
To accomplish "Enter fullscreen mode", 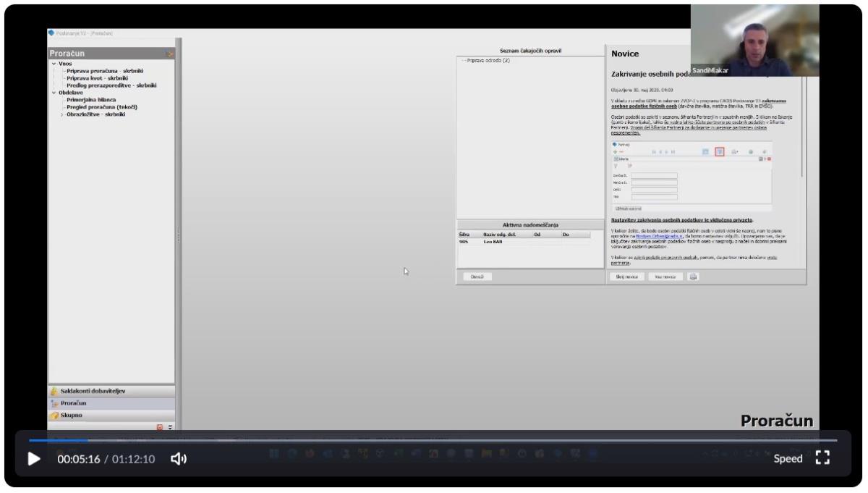I will [x=822, y=458].
